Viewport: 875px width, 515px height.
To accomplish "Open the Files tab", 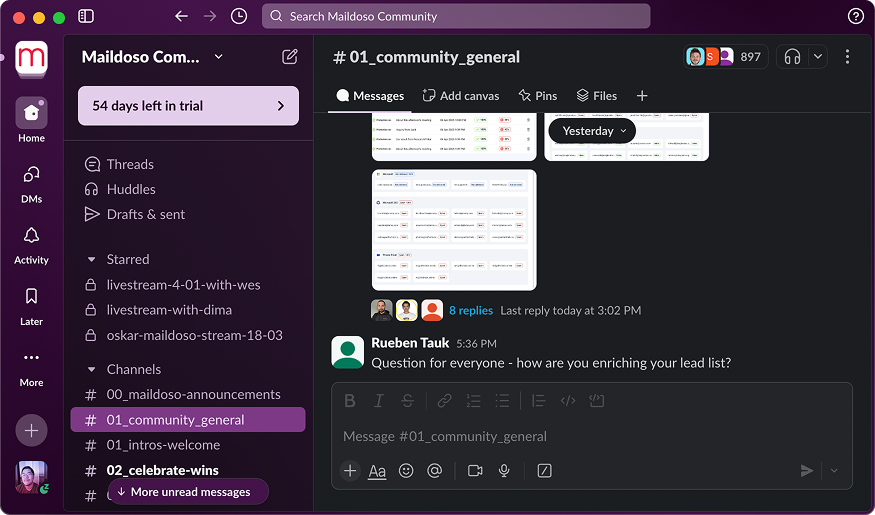I will [597, 96].
